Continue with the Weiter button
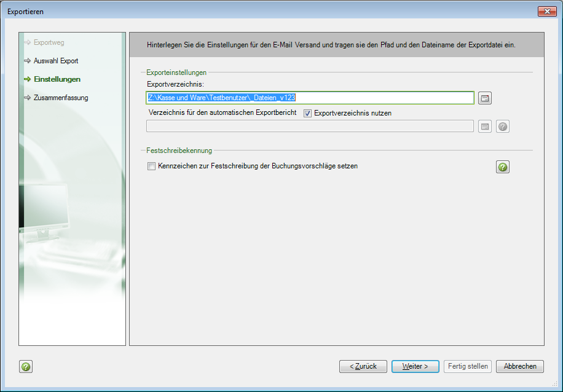The image size is (563, 392). click(415, 366)
